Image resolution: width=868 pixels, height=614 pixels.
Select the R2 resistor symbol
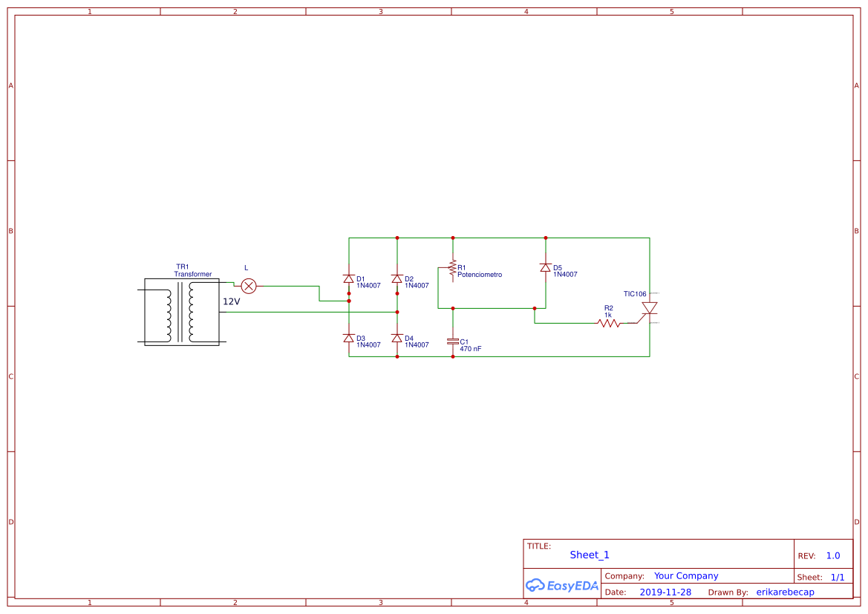click(x=608, y=323)
